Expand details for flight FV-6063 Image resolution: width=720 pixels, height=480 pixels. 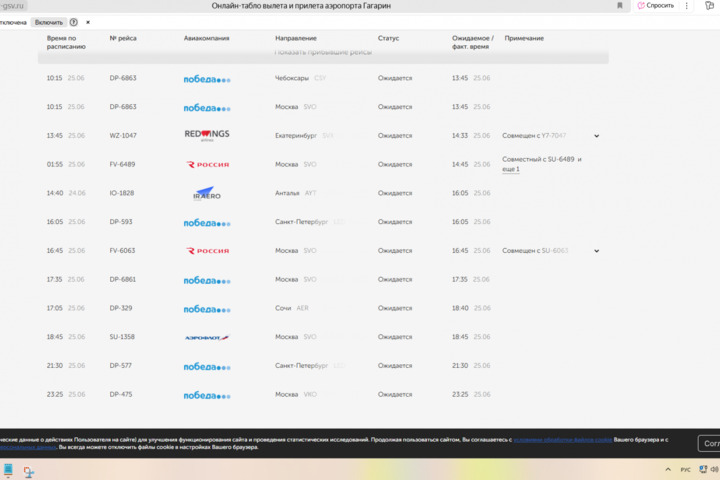tap(596, 251)
